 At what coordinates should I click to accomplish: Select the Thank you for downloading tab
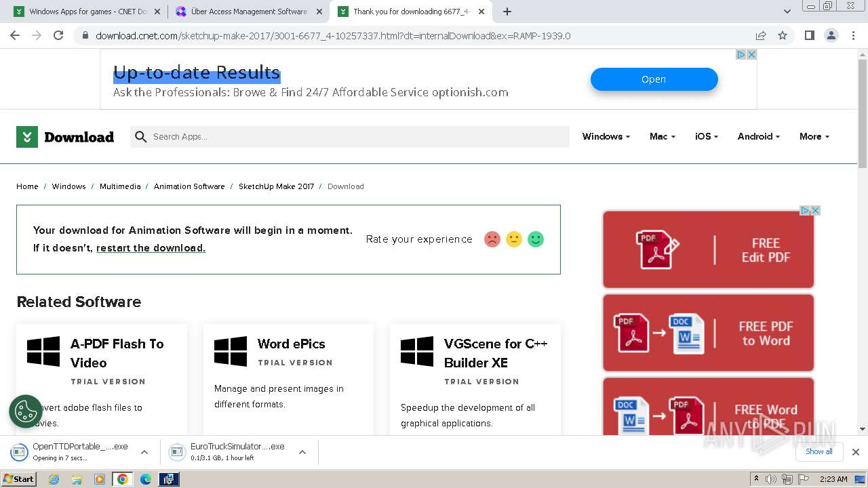pos(412,12)
